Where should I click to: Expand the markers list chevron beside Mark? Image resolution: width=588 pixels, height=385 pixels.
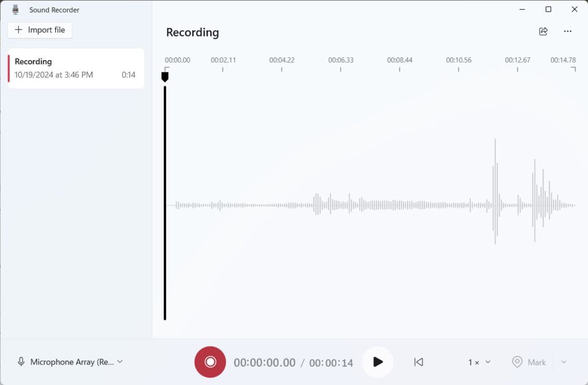(x=563, y=362)
